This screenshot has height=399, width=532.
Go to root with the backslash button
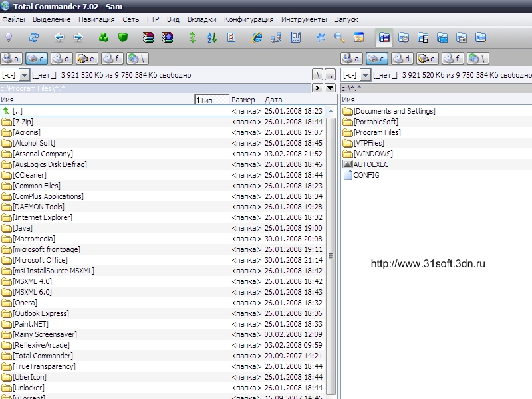pyautogui.click(x=317, y=74)
